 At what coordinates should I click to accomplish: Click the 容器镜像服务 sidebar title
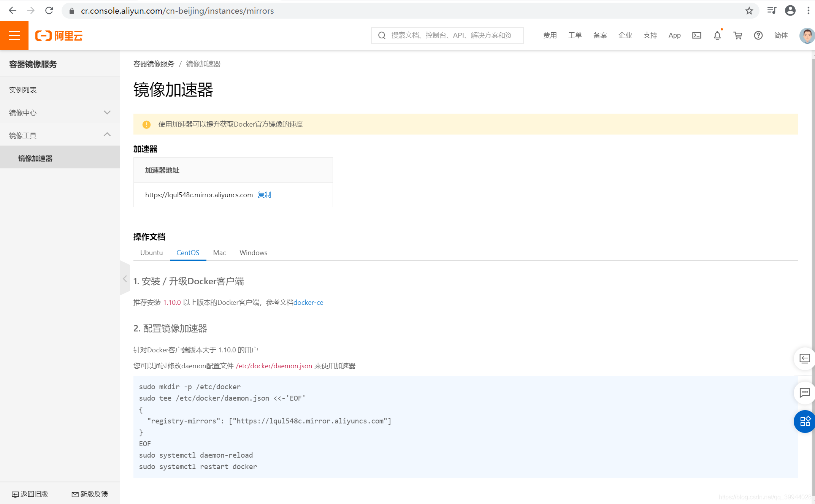pyautogui.click(x=33, y=64)
